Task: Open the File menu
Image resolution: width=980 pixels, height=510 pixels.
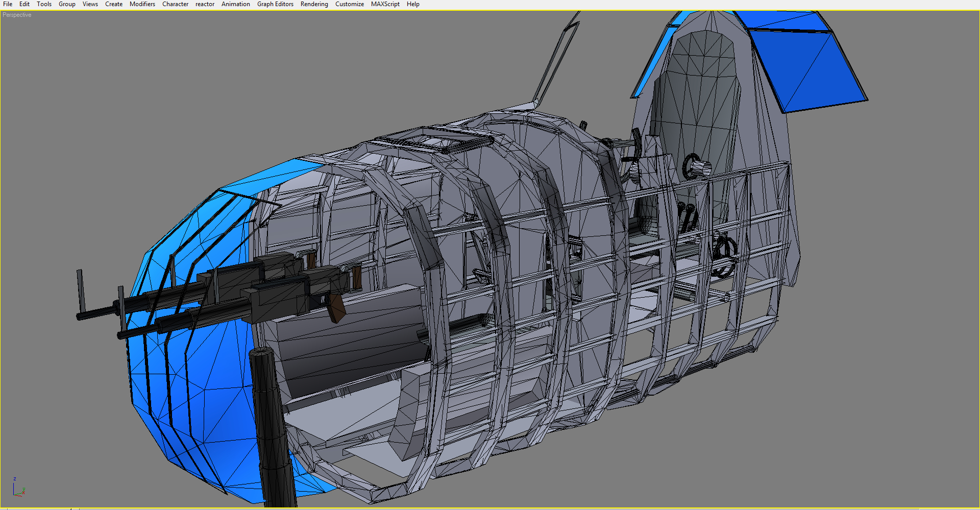Action: (x=8, y=4)
